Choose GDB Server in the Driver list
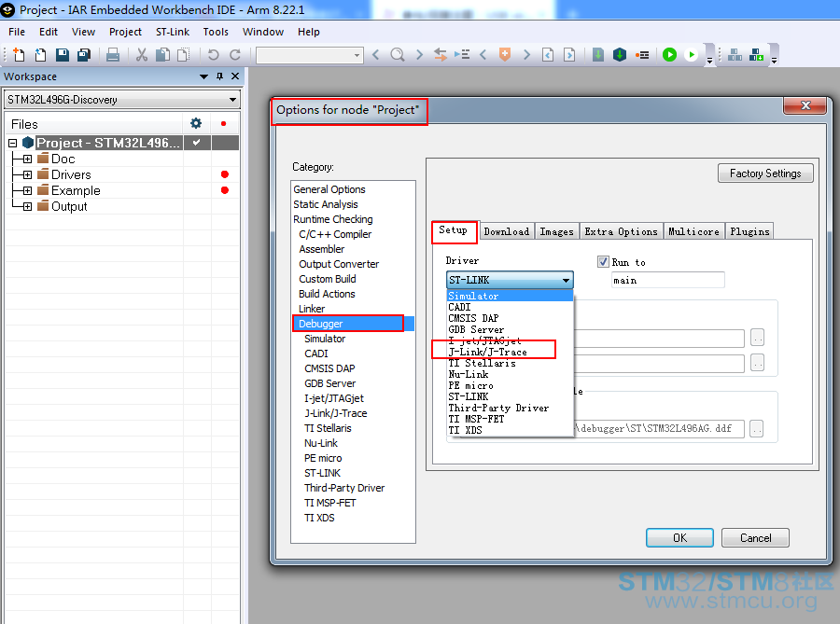 [510, 329]
